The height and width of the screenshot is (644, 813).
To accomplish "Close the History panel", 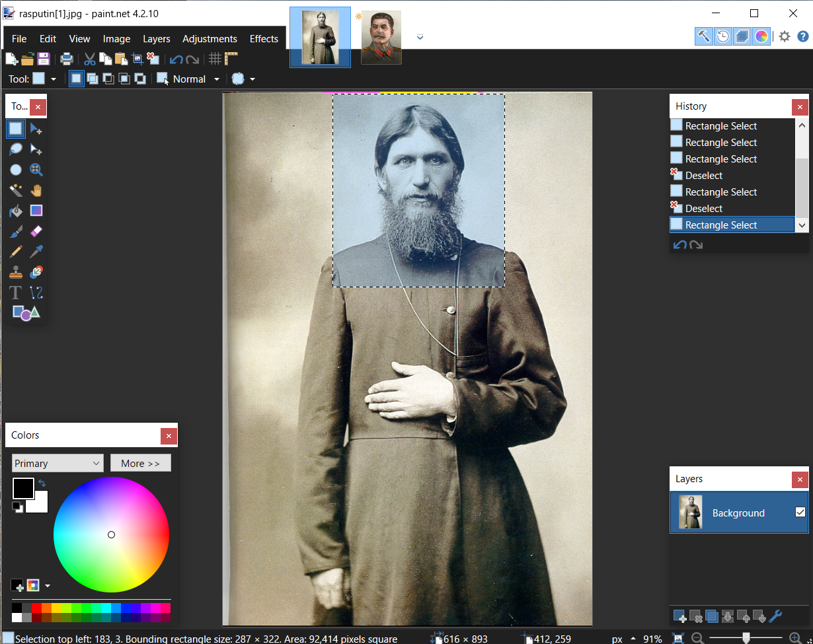I will [x=800, y=106].
